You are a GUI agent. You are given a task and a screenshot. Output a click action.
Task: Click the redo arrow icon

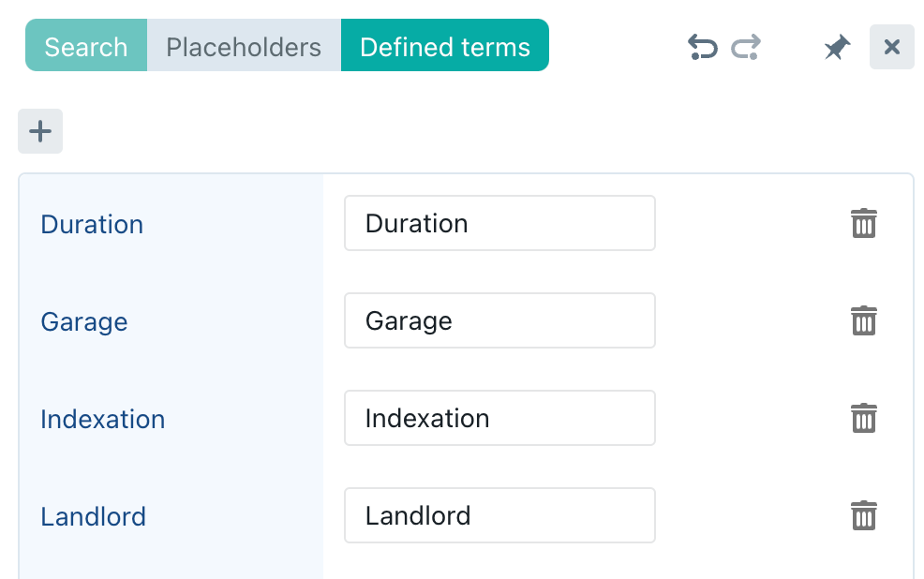coord(746,47)
